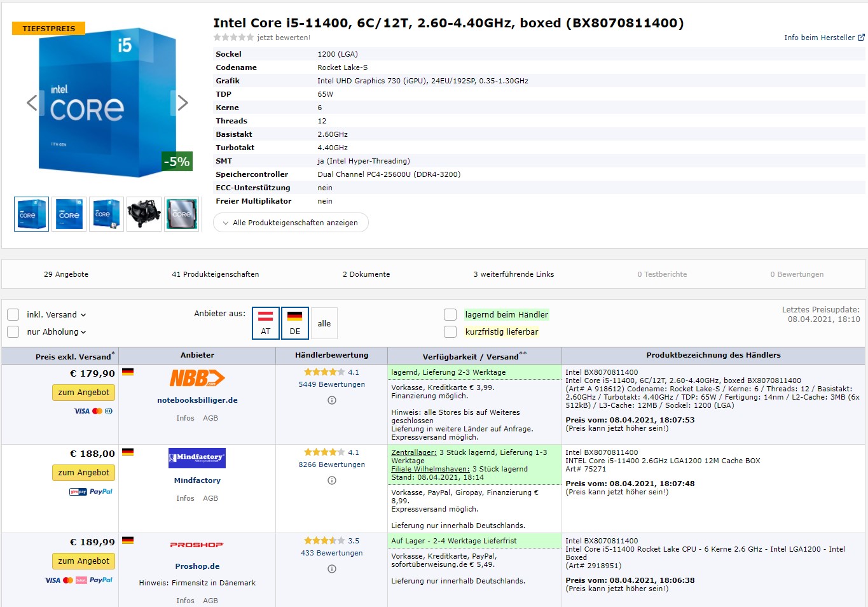
Task: Click PayPal icon under Proshop offer
Action: [101, 580]
